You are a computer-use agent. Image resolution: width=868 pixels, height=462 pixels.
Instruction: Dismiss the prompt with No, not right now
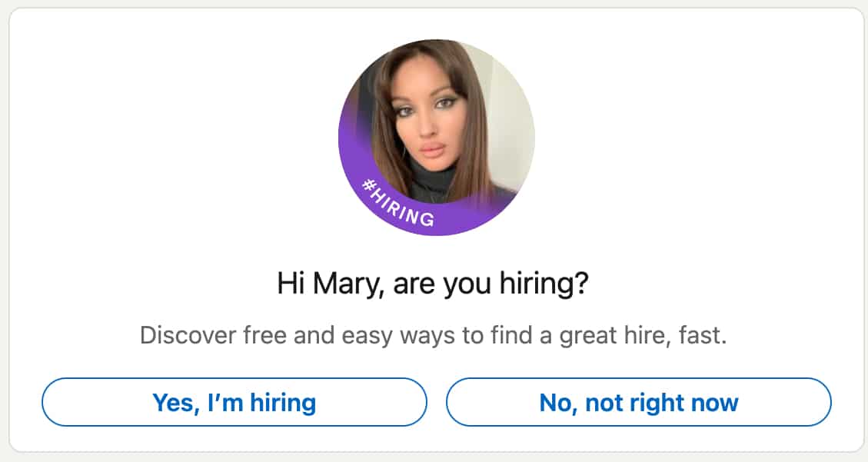coord(638,402)
